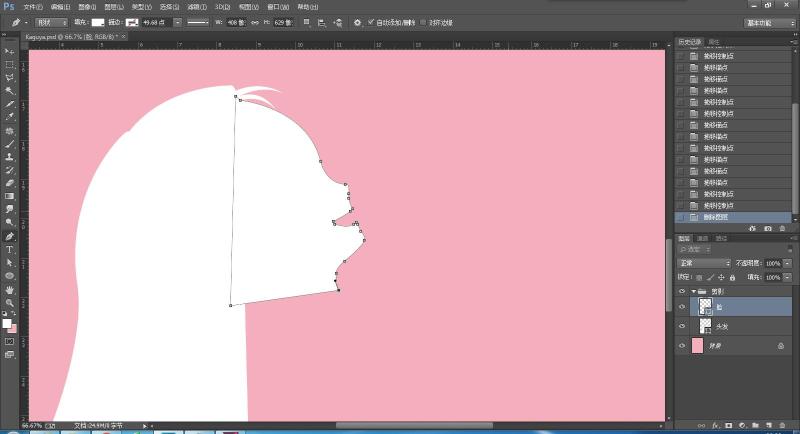Select the Rectangular Marquee tool
Viewport: 800px width, 434px height.
tap(9, 65)
